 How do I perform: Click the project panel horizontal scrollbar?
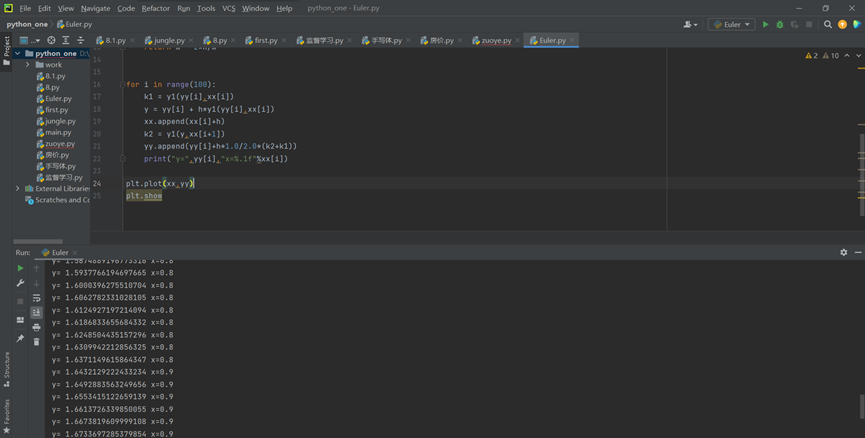point(38,241)
